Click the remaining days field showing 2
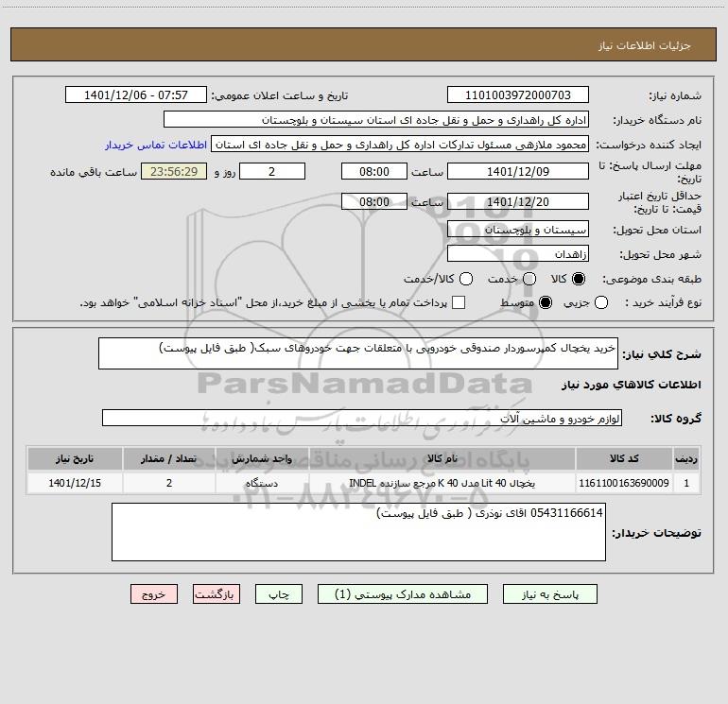Image resolution: width=728 pixels, height=704 pixels. tap(272, 171)
